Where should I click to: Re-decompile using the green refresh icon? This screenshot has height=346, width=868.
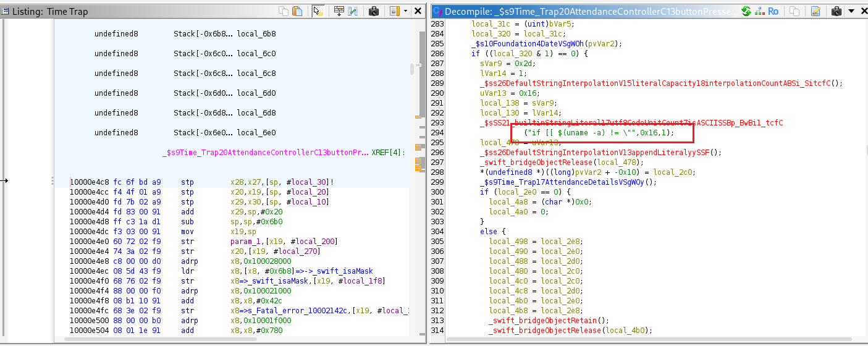tap(746, 11)
